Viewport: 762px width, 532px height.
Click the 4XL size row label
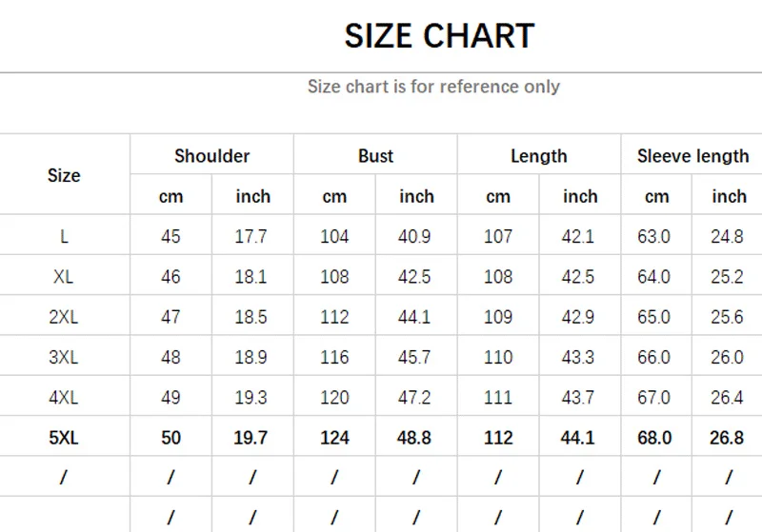coord(64,398)
